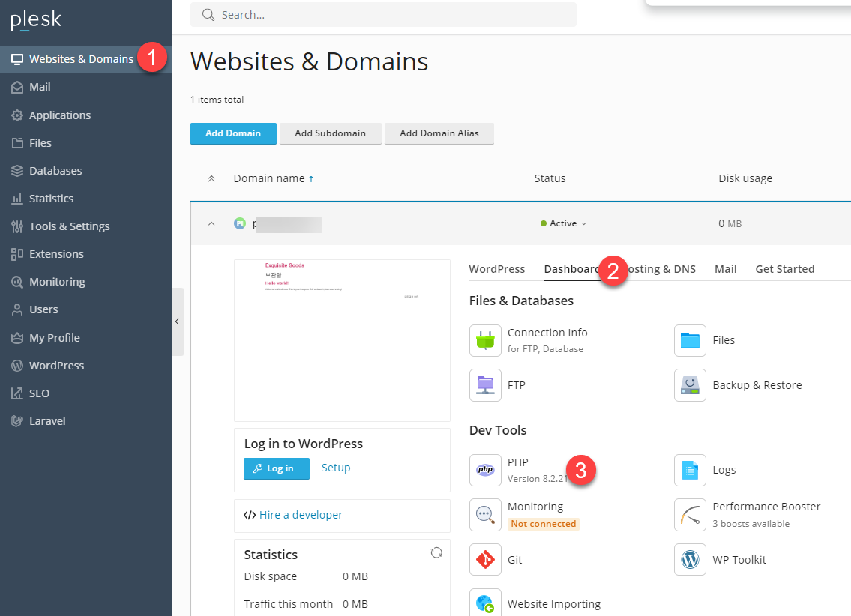Click the '3 boosts available' text

(x=751, y=524)
